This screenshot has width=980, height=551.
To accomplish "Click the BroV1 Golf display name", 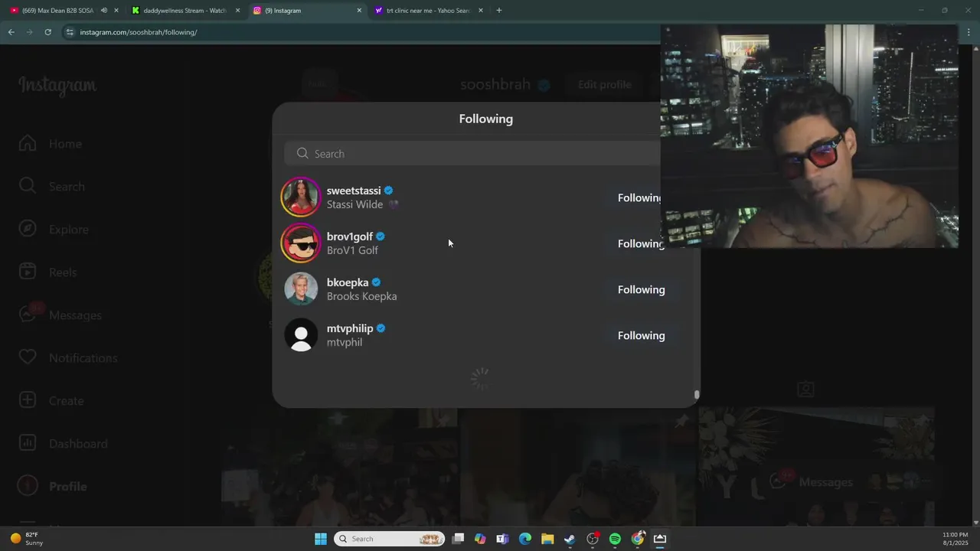I will coord(352,250).
